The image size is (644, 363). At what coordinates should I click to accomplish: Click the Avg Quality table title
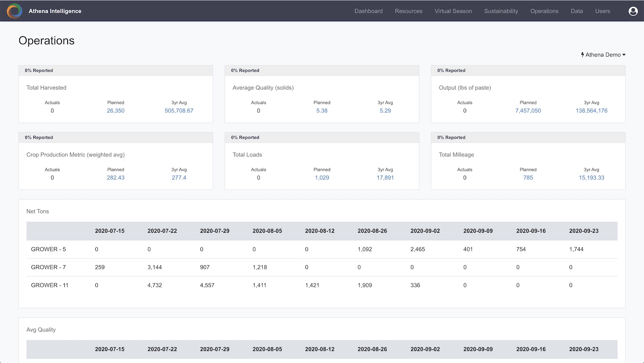(x=41, y=330)
